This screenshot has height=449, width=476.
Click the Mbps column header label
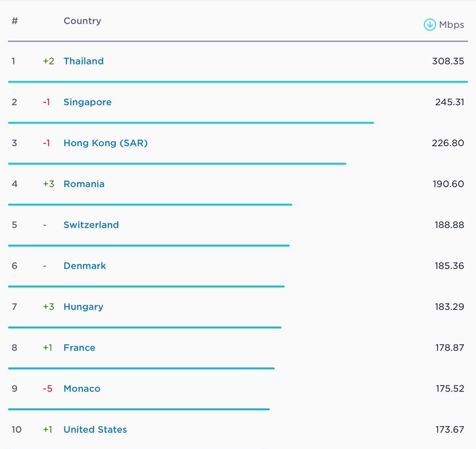coord(452,25)
